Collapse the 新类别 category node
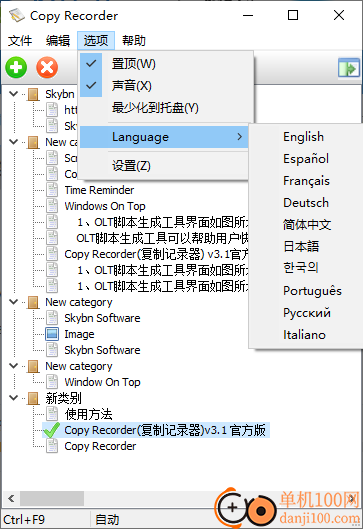The width and height of the screenshot is (363, 529). (13, 397)
